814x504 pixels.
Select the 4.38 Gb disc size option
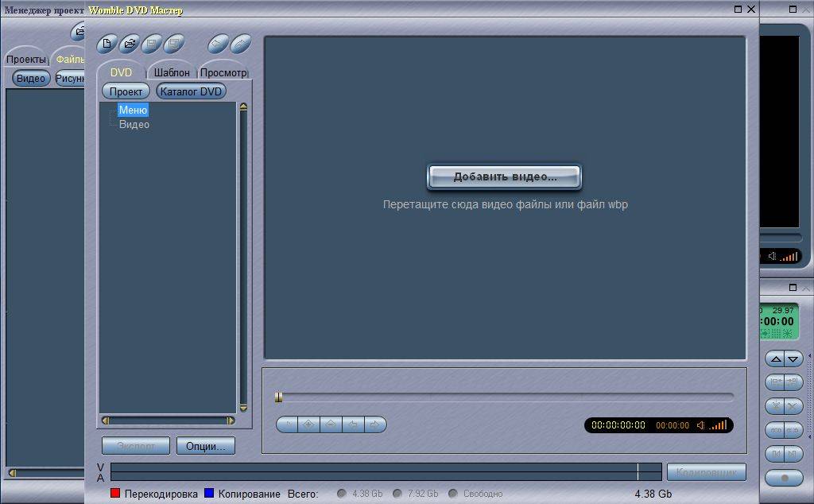[x=342, y=494]
